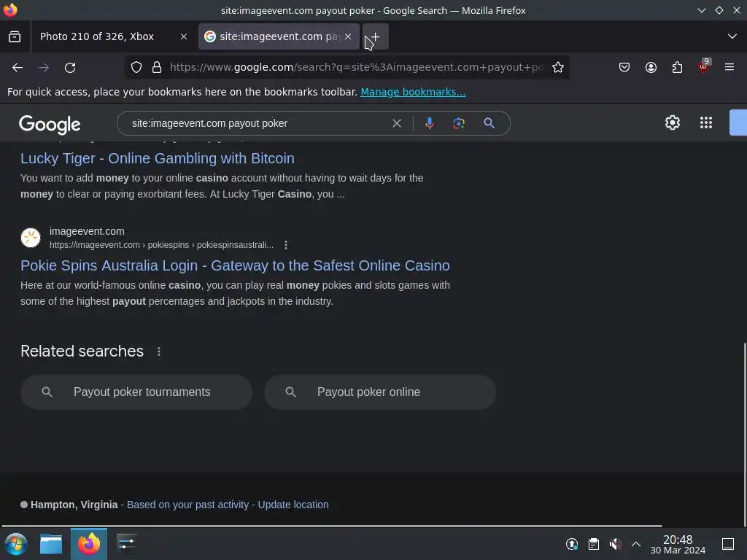Open Google quick settings gear

coord(672,122)
